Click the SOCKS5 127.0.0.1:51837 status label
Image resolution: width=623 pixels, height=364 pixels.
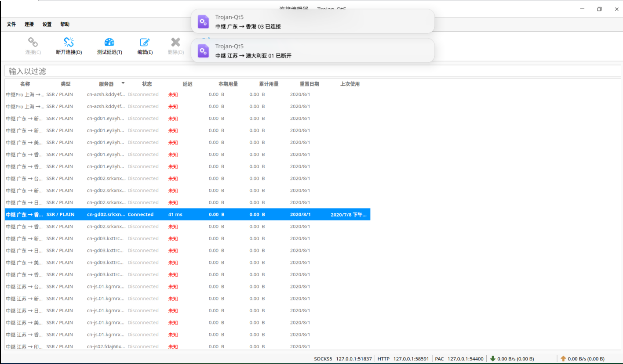click(x=343, y=359)
